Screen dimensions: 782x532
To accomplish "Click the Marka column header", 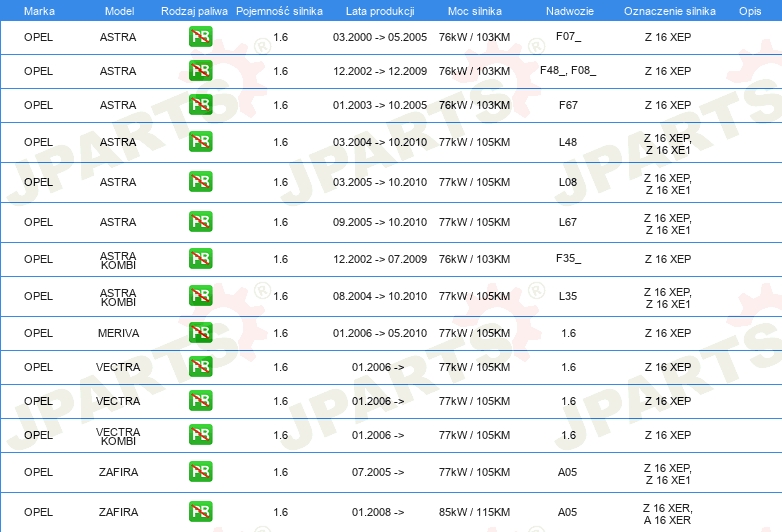I will 39,11.
